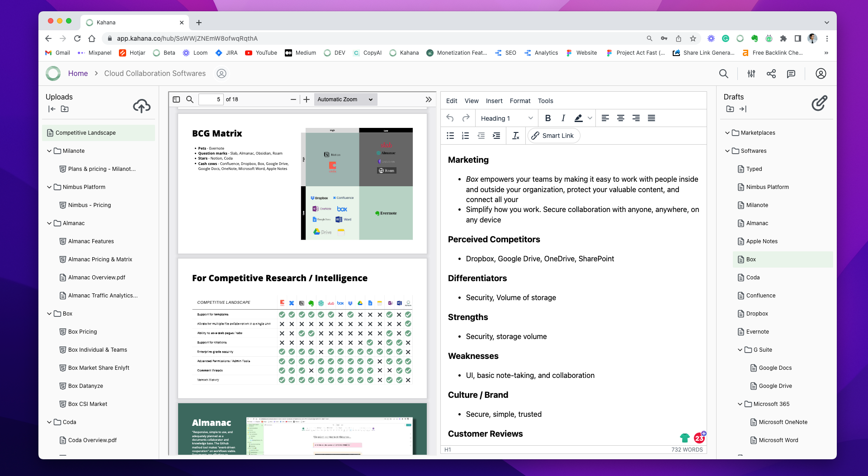Collapse the Marketplaces drafts folder

[727, 133]
